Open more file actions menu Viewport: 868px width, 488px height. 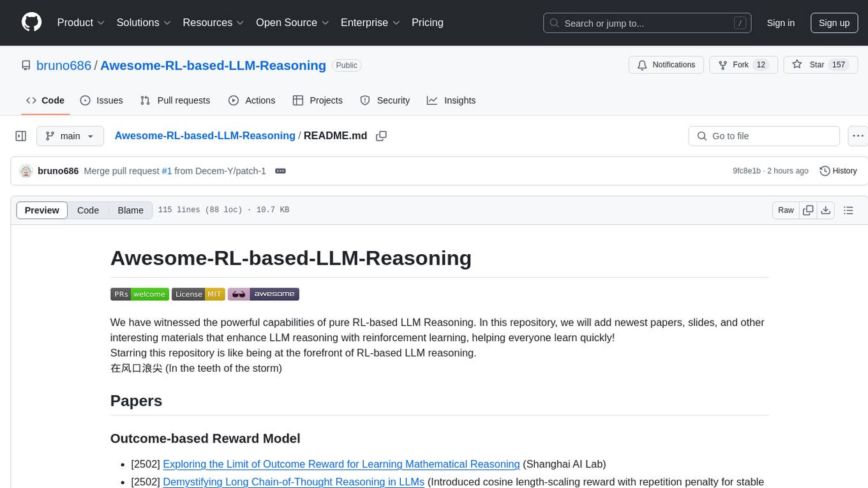pos(858,136)
